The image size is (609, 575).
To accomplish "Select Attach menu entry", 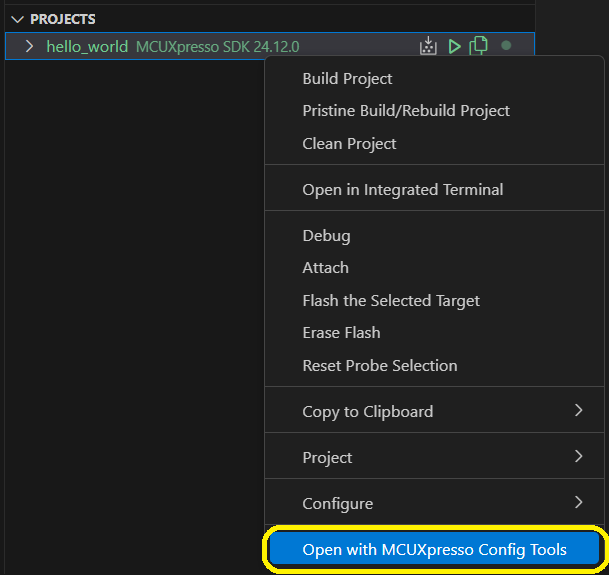I will pyautogui.click(x=434, y=268).
